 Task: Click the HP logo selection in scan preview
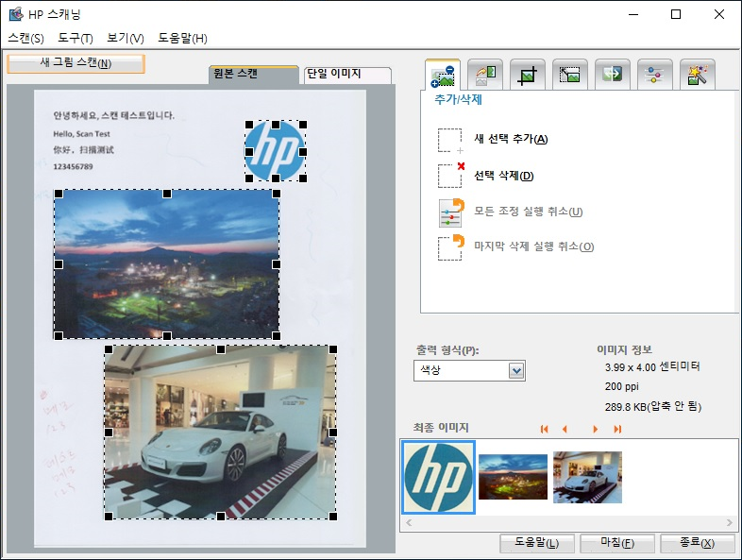click(x=276, y=151)
